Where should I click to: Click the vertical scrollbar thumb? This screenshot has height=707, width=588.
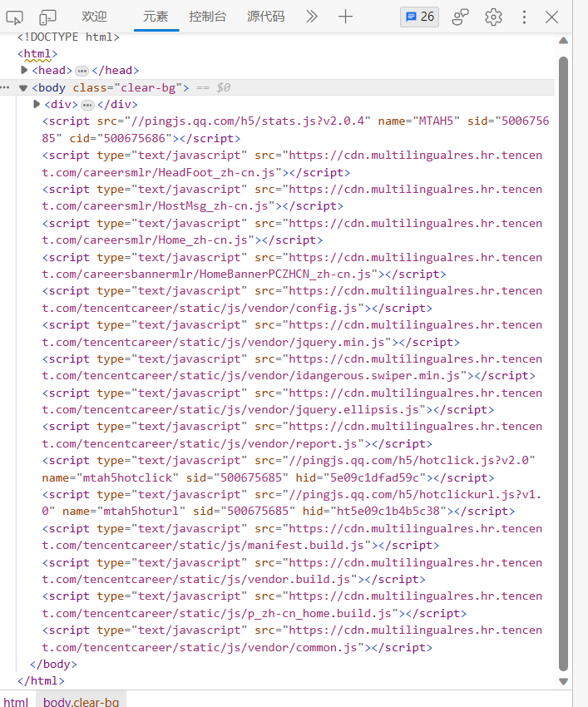563,363
